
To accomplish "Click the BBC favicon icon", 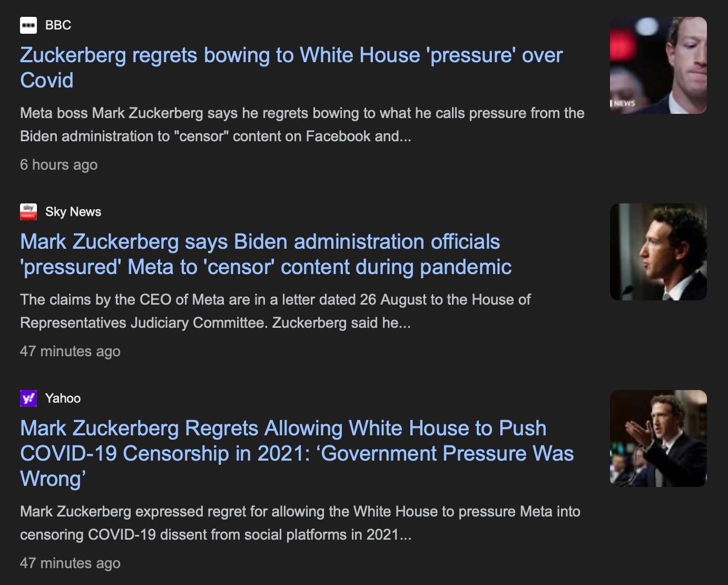I will [x=28, y=25].
